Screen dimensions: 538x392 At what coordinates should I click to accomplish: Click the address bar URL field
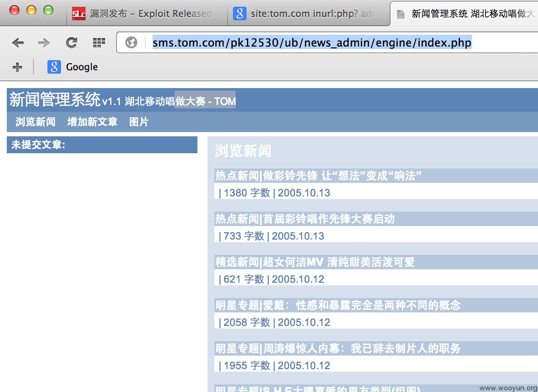pyautogui.click(x=328, y=43)
